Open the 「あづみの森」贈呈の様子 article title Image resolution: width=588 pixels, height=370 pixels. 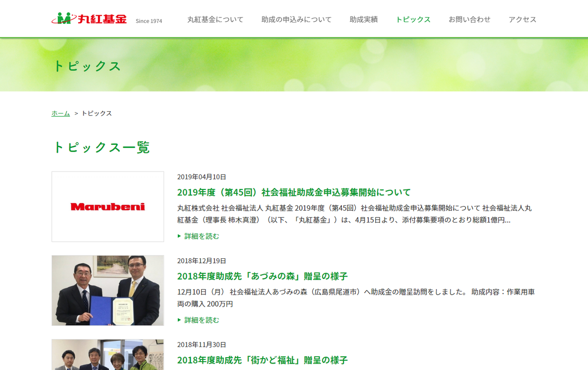click(262, 276)
